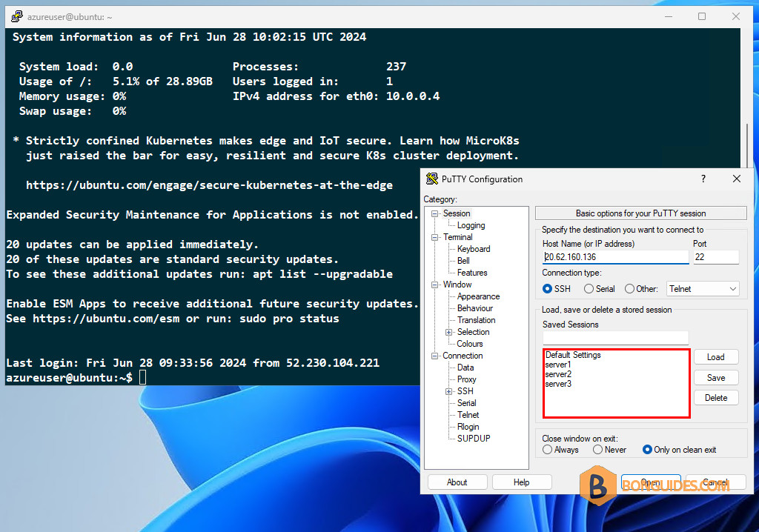The image size is (759, 532).
Task: Minimize the azureuser@ubuntu terminal window
Action: (669, 16)
